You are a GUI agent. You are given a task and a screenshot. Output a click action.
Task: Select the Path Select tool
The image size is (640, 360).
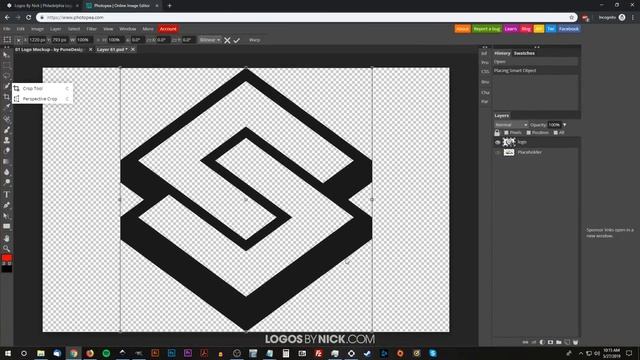[7, 216]
